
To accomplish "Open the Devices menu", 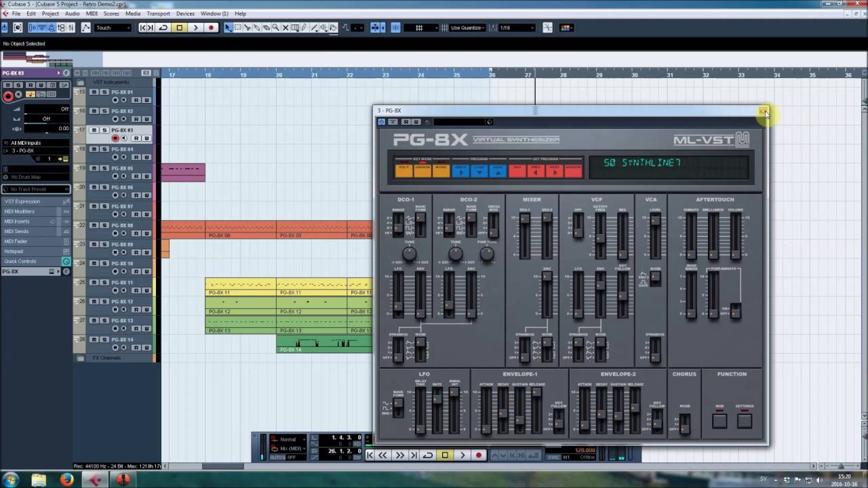I will (x=185, y=14).
